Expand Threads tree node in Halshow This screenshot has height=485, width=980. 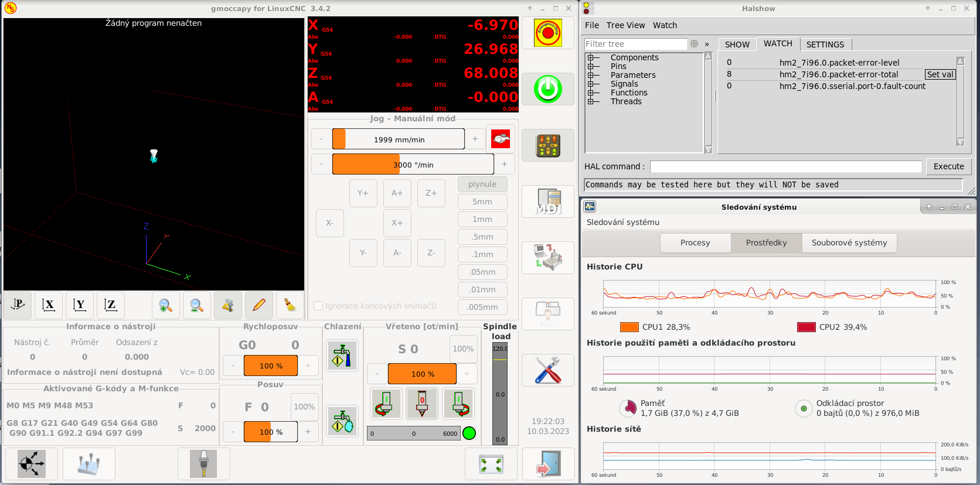(x=591, y=101)
